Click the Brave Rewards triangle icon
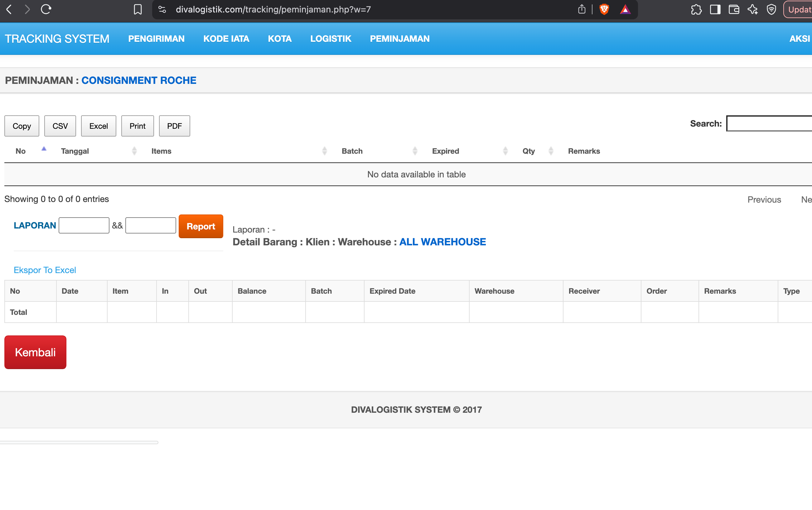The width and height of the screenshot is (812, 510). pyautogui.click(x=625, y=9)
